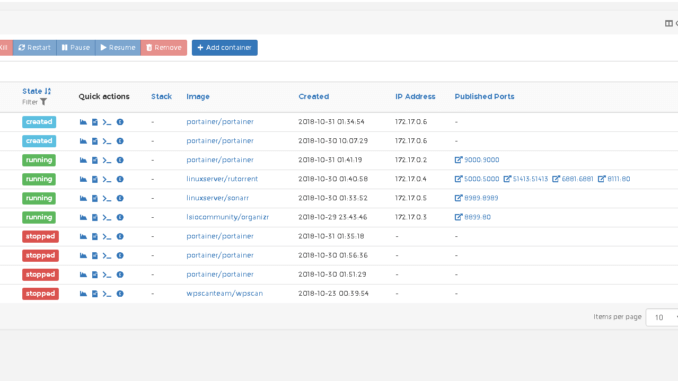Open the linuxserver/sonarr image link

[x=217, y=198]
